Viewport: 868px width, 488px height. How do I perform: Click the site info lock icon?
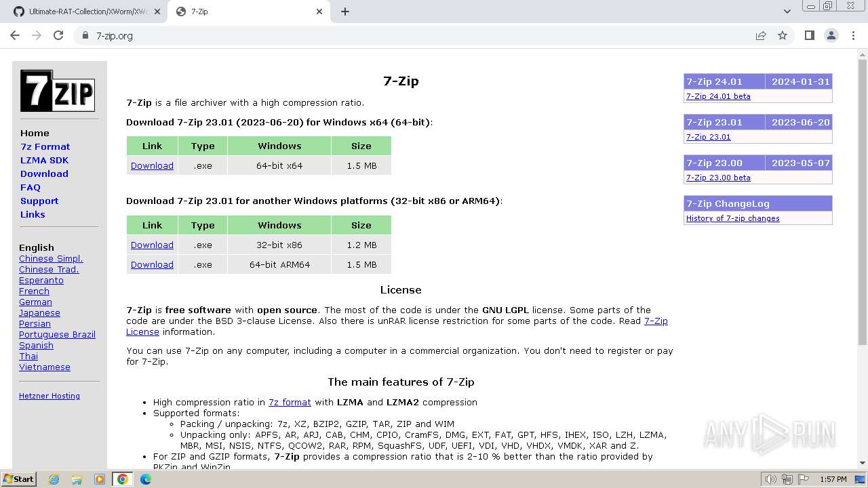pos(85,35)
